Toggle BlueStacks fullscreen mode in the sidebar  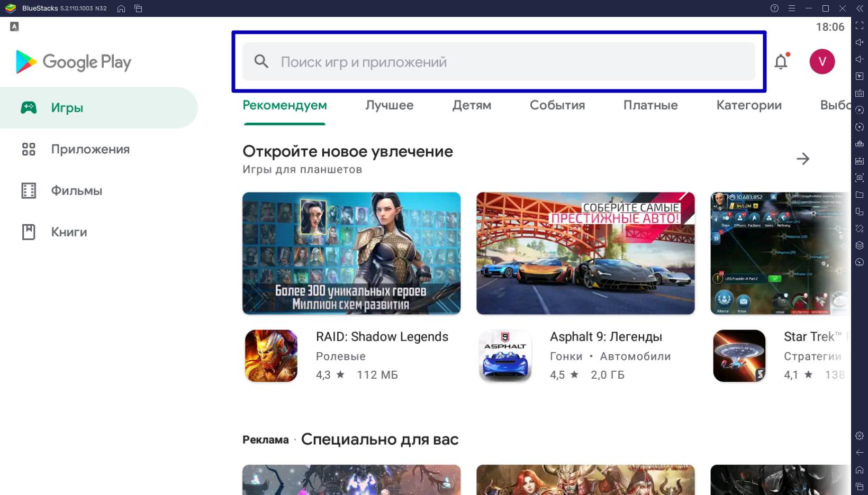pyautogui.click(x=860, y=25)
